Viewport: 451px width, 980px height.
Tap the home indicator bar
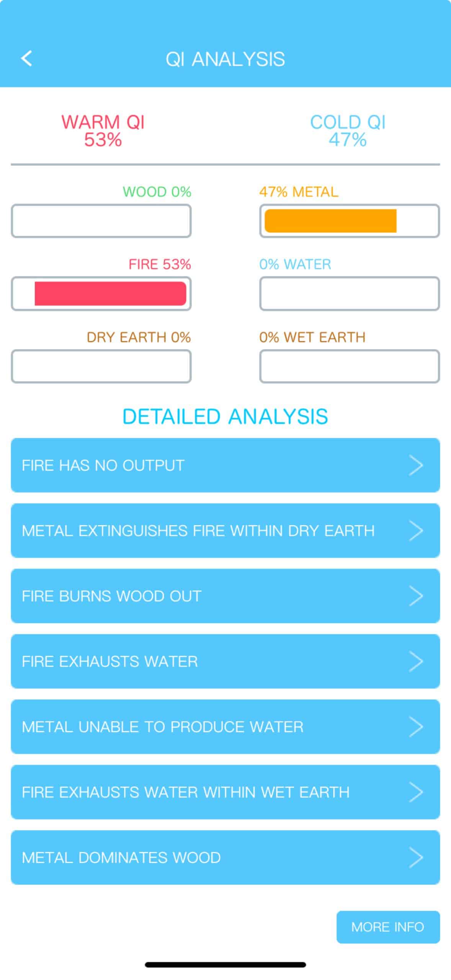[225, 965]
